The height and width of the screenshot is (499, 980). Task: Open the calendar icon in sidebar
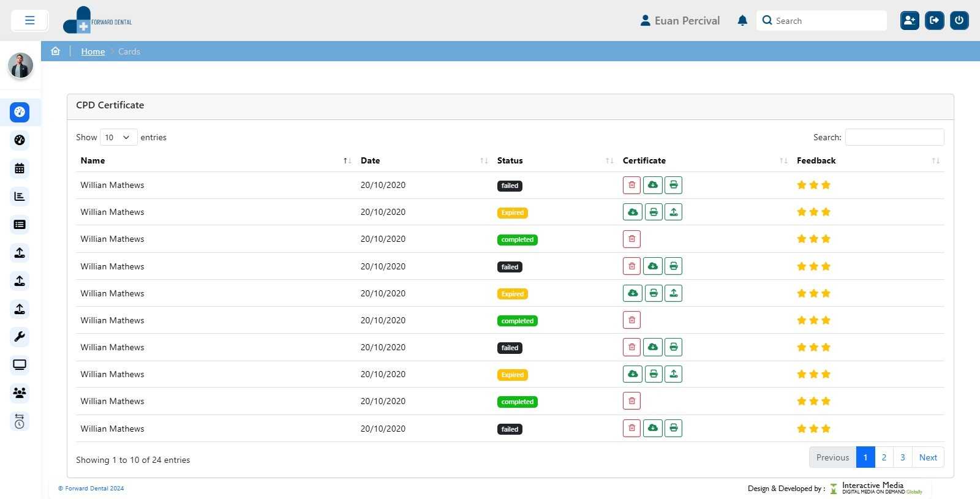[x=20, y=168]
